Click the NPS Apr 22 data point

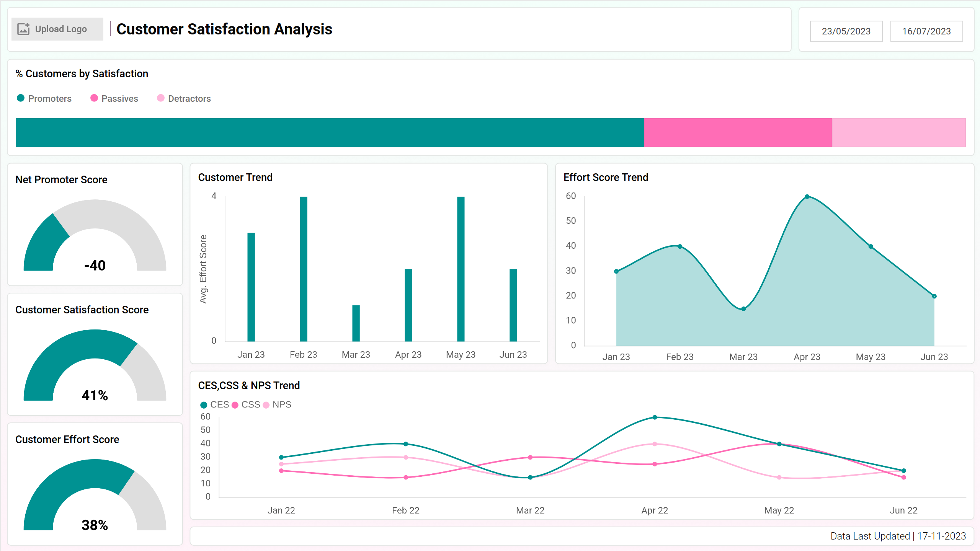[655, 444]
